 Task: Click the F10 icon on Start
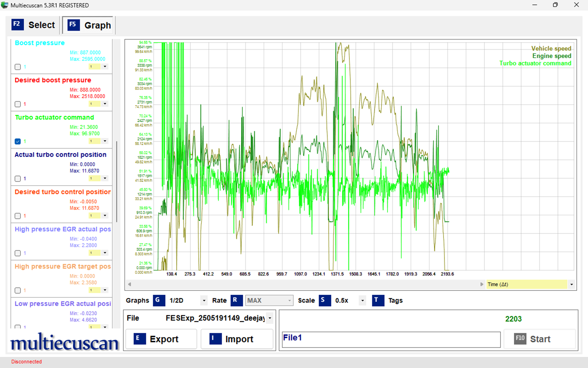520,339
